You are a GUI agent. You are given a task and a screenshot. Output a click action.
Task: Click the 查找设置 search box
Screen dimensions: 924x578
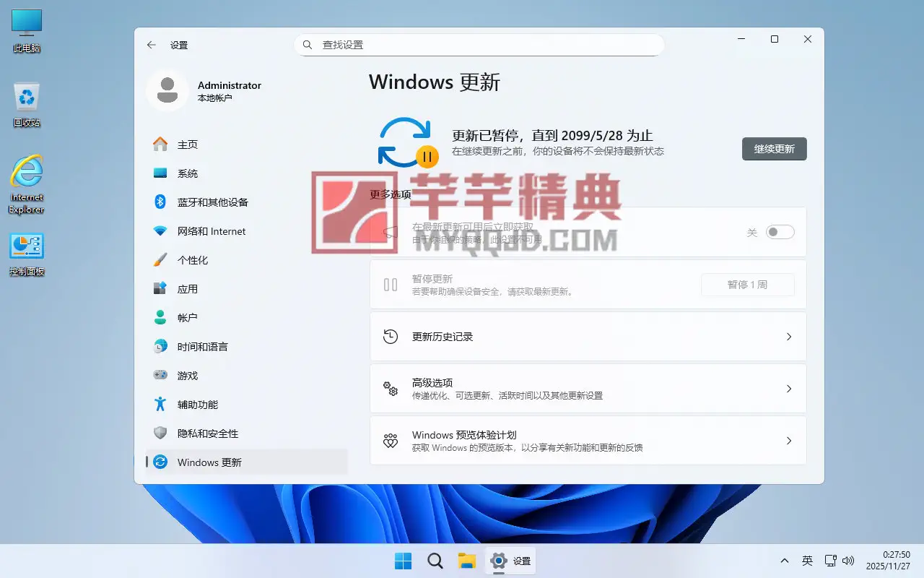479,45
